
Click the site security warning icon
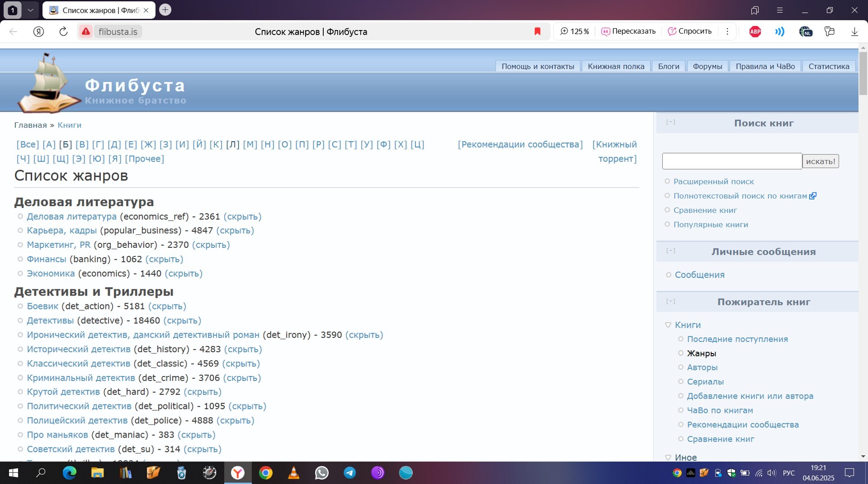(86, 31)
